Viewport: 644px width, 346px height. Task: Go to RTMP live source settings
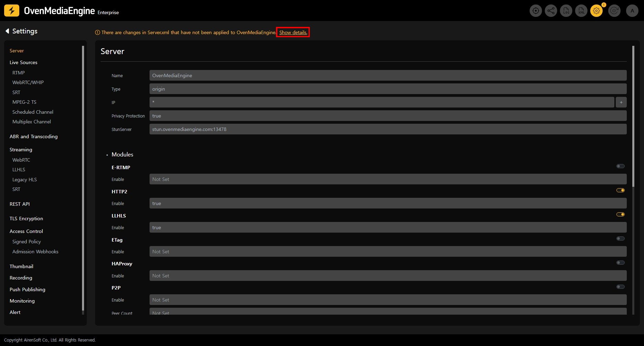(19, 73)
